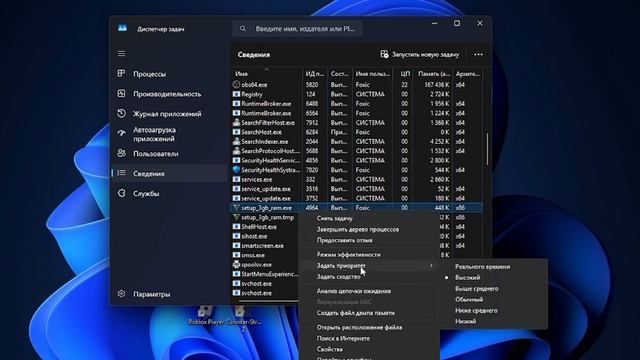Click setup_3gb_ram.exe green icon
This screenshot has width=640, height=360.
(236, 208)
